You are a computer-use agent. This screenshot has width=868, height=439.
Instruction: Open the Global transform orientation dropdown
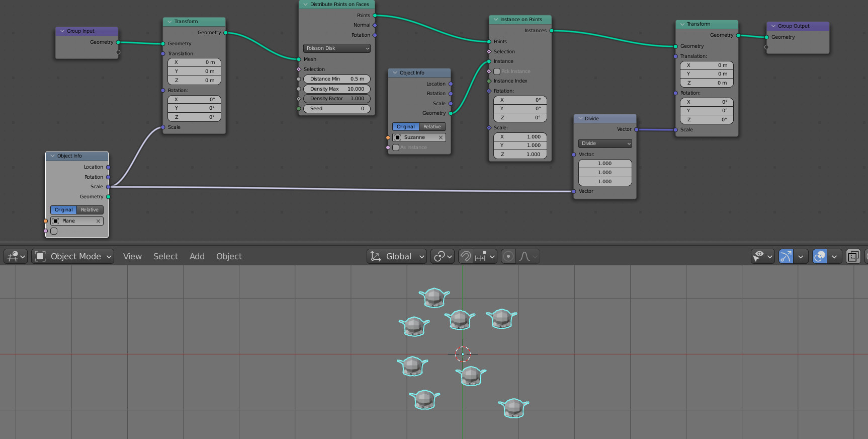(397, 256)
